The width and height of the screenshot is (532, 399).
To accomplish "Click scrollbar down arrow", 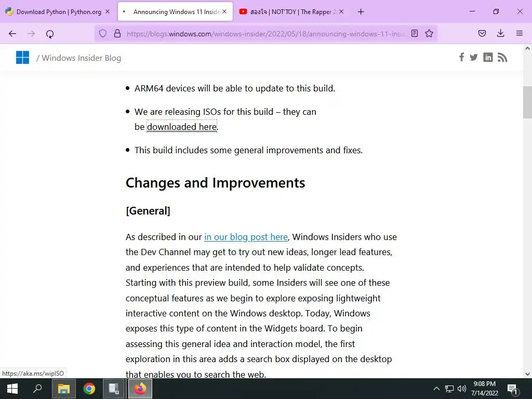I will coord(527,374).
